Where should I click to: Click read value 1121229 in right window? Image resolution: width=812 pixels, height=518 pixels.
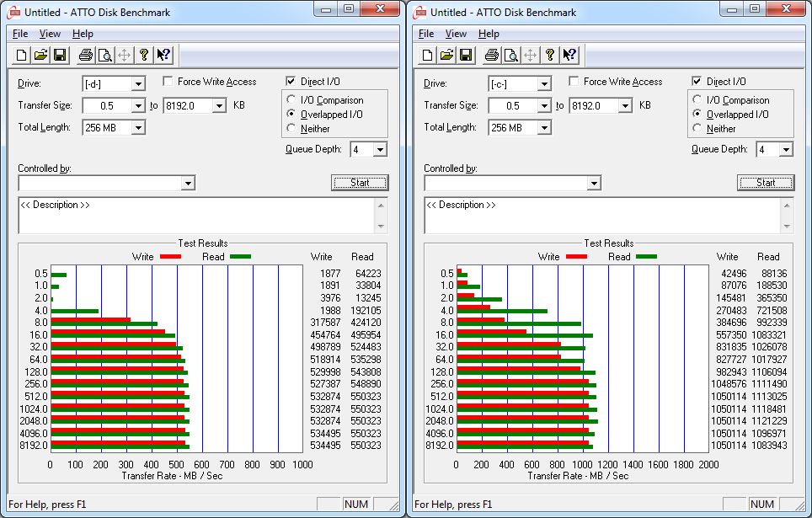point(769,421)
